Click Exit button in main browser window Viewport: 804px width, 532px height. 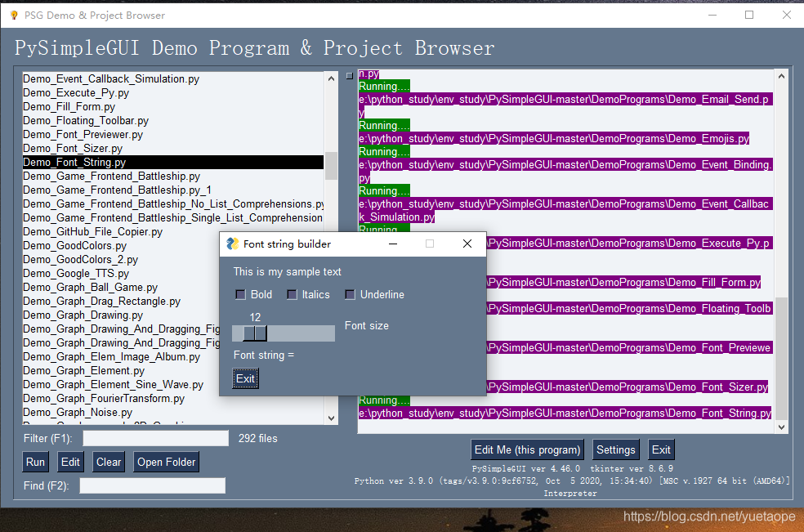tap(661, 450)
